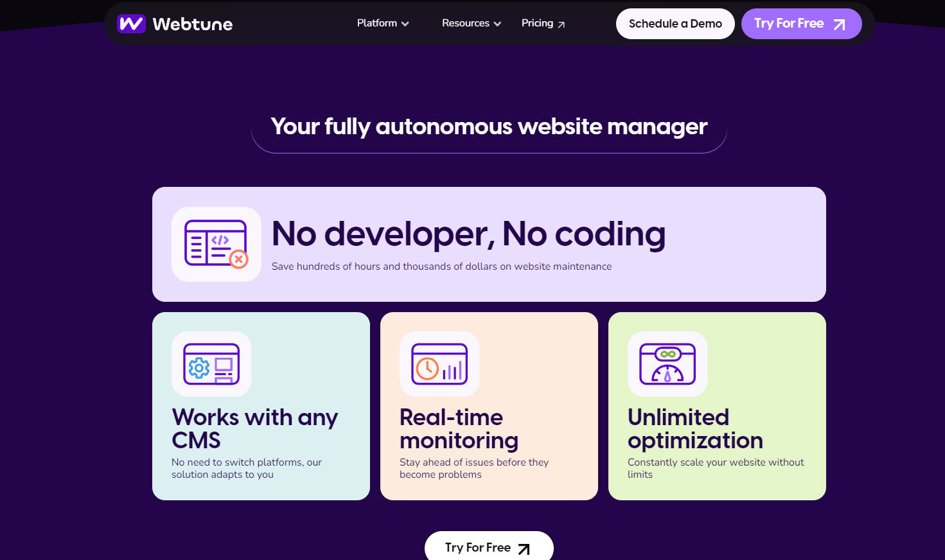Click the red X badge on the coding icon
The image size is (945, 560).
click(x=238, y=259)
